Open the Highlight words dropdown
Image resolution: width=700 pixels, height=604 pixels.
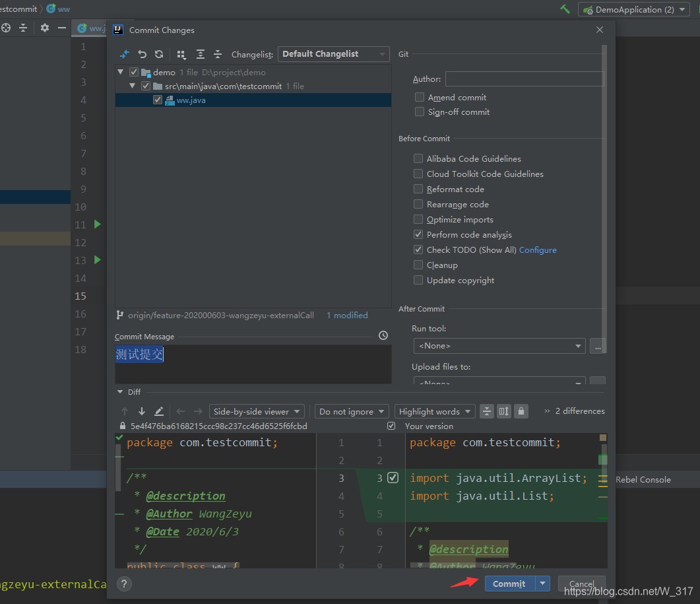point(435,411)
